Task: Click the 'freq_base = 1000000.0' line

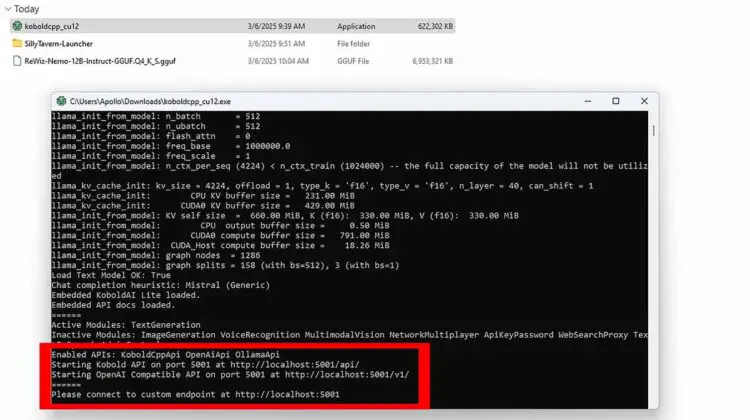Action: tap(171, 146)
